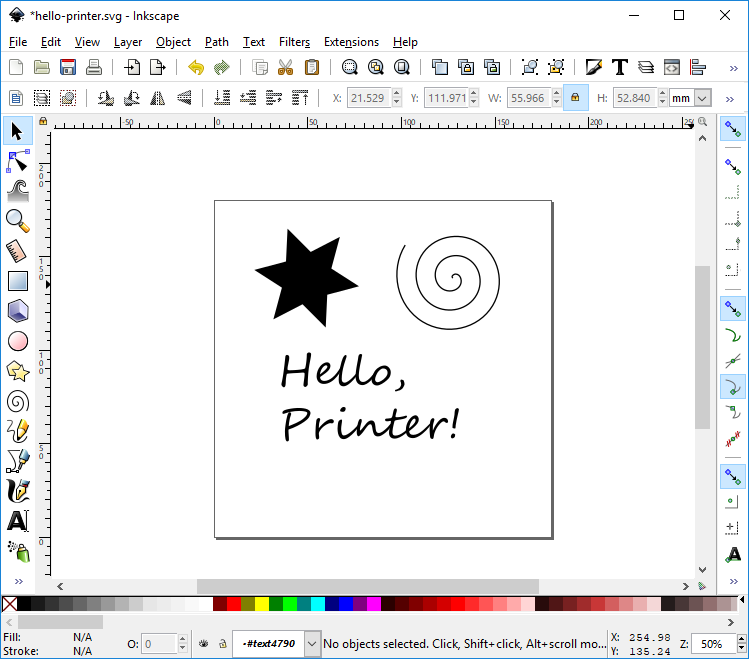Open the Extensions menu
Viewport: 749px width, 659px height.
tap(351, 42)
